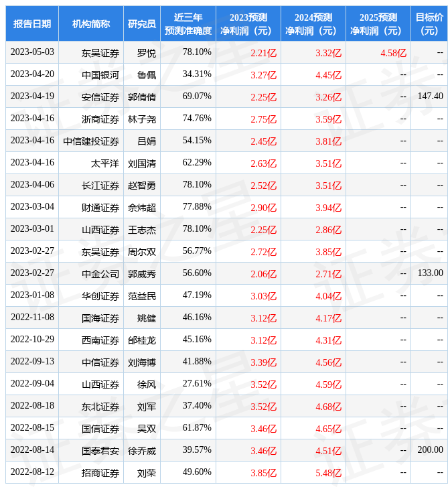This screenshot has width=448, height=489.
Task: Click researcher 刘海博
Action: coord(142,363)
